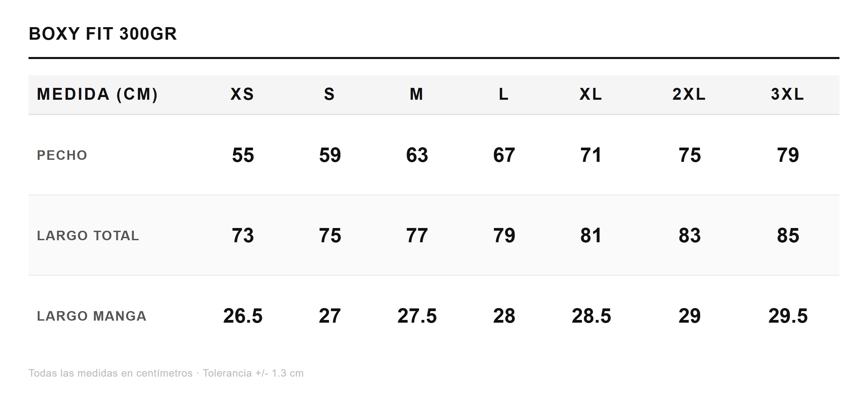This screenshot has width=868, height=399.
Task: Click the LARGO TOTAL value 81
Action: point(591,235)
